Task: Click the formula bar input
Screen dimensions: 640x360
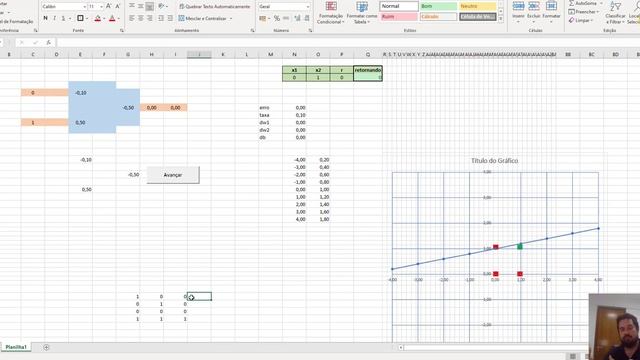Action: coord(347,42)
